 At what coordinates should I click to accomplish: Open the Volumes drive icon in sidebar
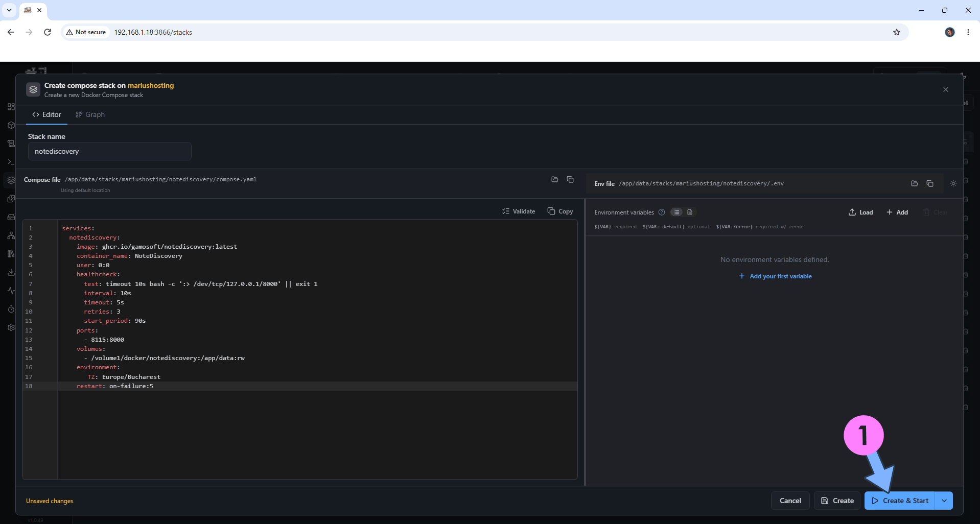(x=11, y=217)
